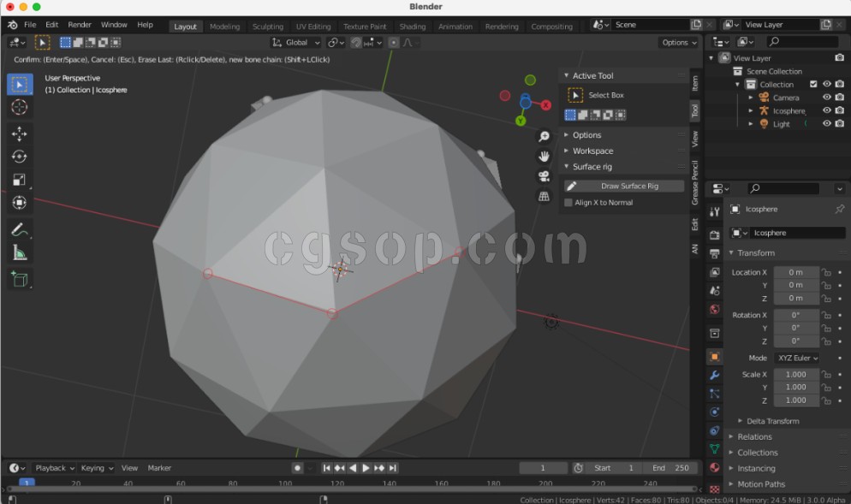Select the Cursor tool in left toolbar
Viewport: 851px width, 504px height.
point(20,108)
